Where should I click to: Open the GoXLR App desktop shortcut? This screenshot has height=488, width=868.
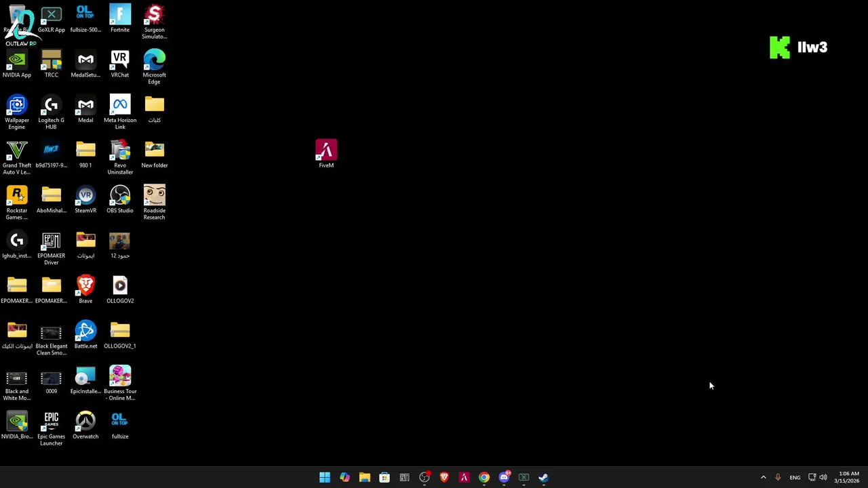tap(52, 19)
